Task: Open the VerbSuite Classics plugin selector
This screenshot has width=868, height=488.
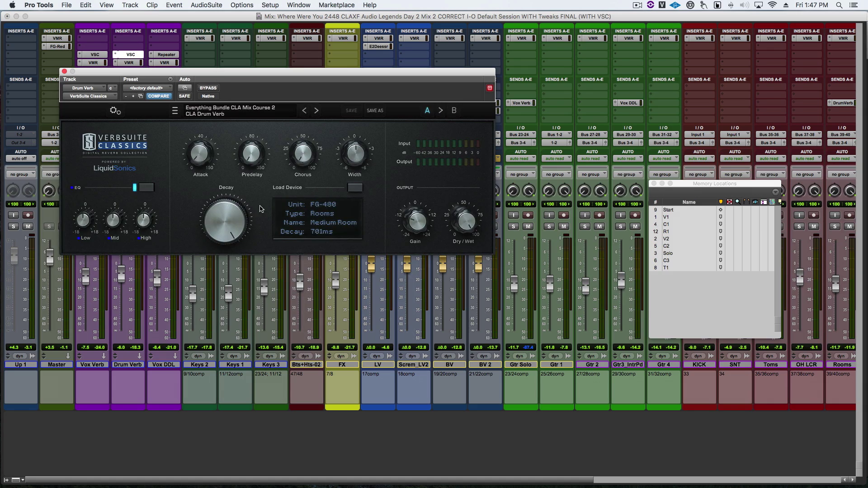Action: click(90, 96)
